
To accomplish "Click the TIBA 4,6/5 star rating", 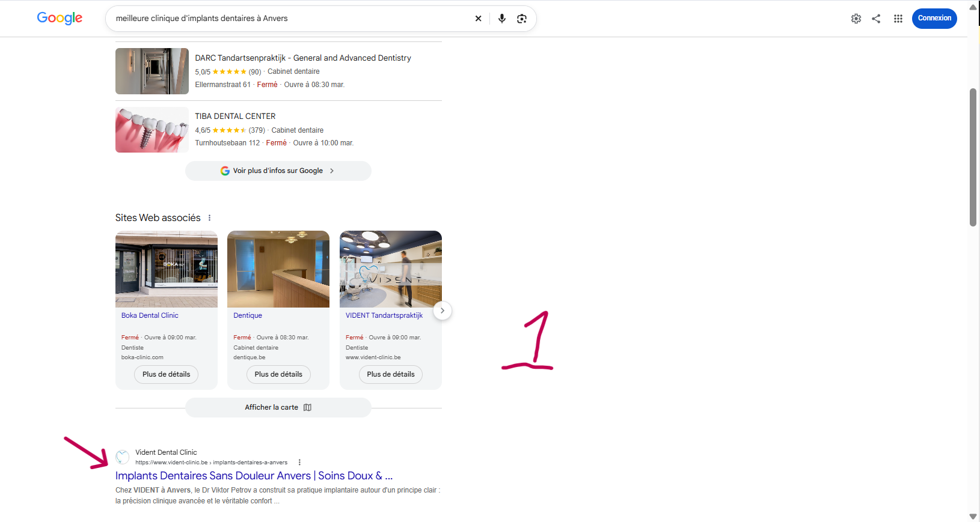I will click(230, 130).
